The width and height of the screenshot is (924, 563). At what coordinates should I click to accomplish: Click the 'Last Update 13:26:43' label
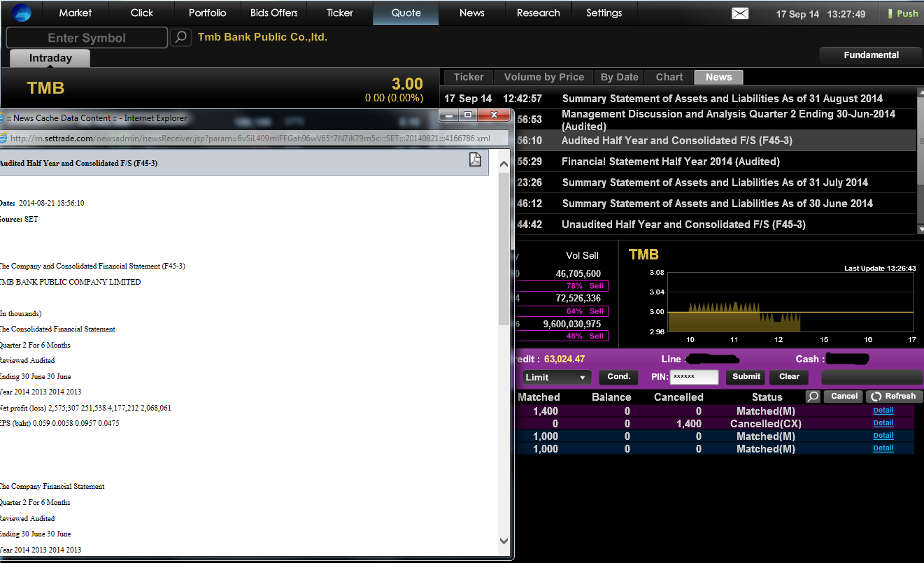880,269
